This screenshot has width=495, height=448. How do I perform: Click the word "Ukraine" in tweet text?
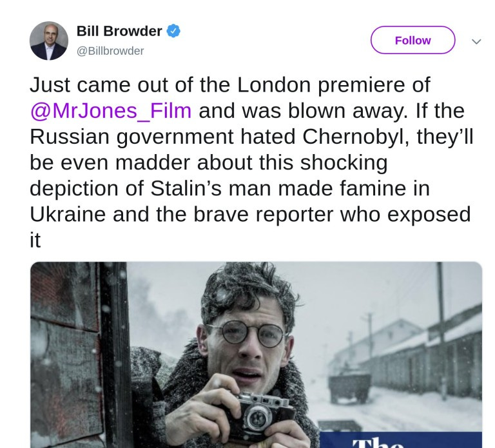coord(68,215)
